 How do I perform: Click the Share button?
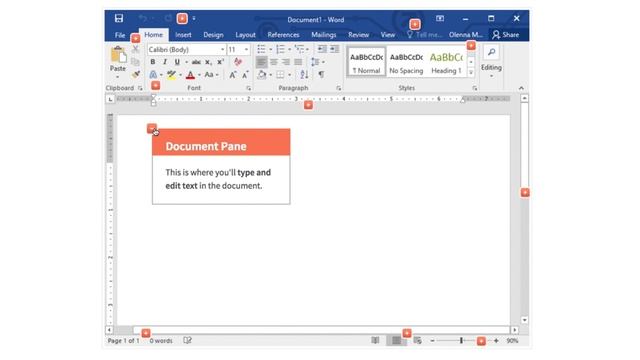506,35
